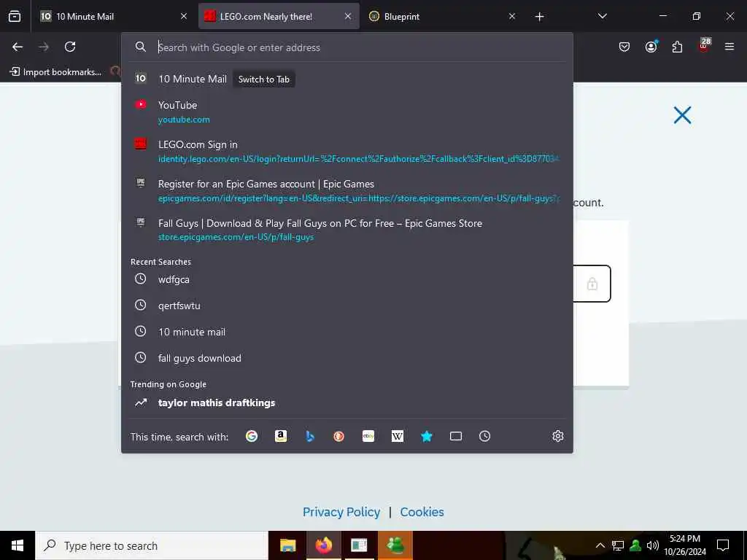
Task: Open File Explorer from the taskbar
Action: pyautogui.click(x=287, y=545)
